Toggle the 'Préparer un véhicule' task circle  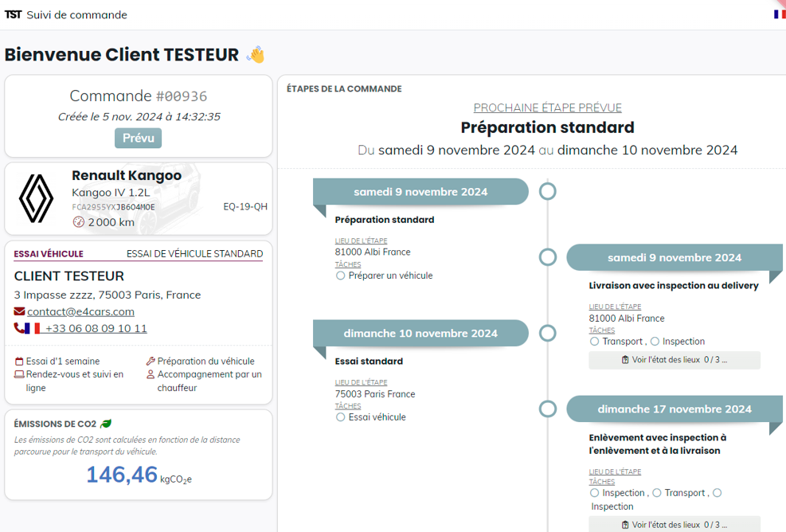pyautogui.click(x=341, y=276)
